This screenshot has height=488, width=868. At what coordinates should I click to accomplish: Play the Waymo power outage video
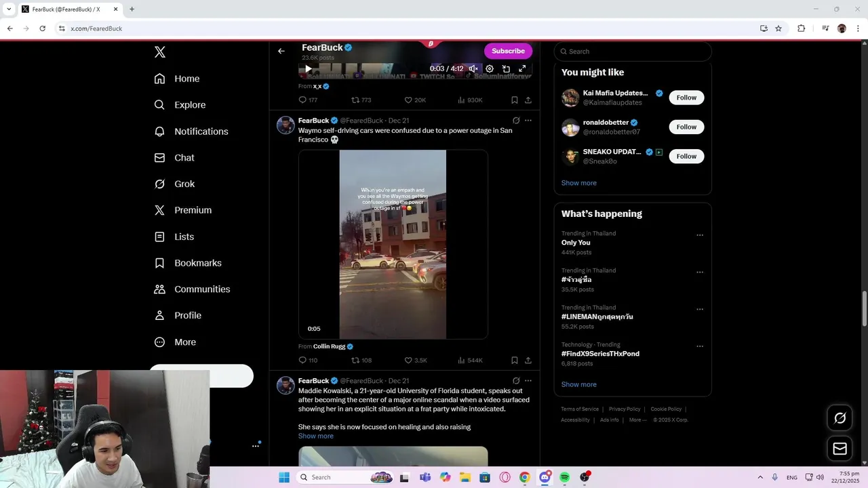pyautogui.click(x=393, y=244)
